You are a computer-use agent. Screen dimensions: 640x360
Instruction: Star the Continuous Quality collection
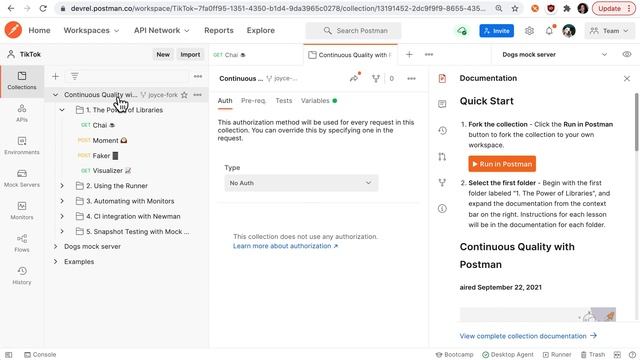(184, 95)
